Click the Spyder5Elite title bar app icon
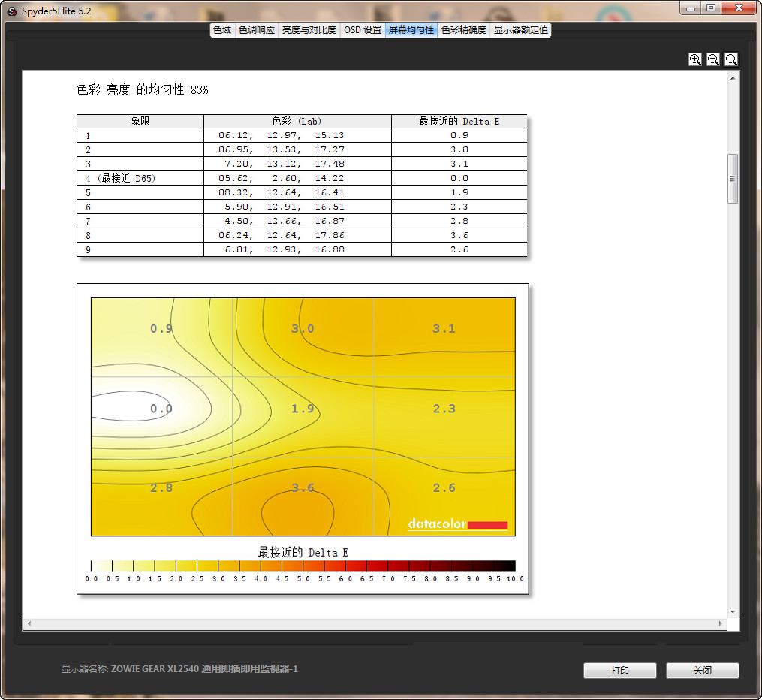 click(x=11, y=11)
